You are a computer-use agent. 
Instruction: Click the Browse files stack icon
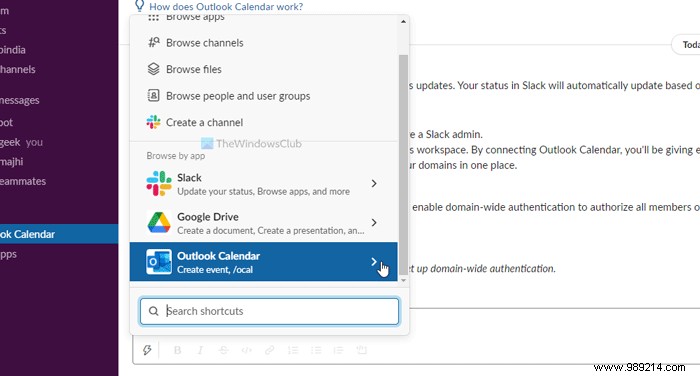[153, 69]
